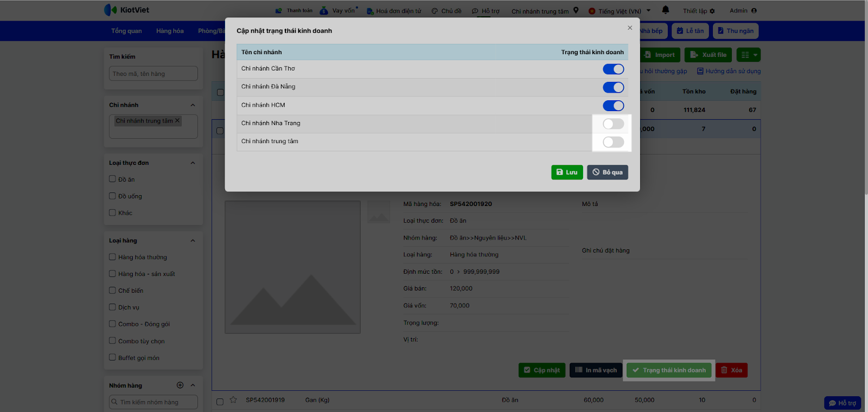Open Hỗ trợ in top bar
The width and height of the screenshot is (868, 412).
tap(486, 11)
